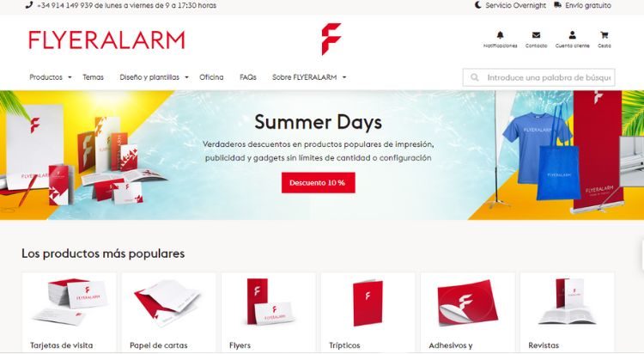Focus the search input field

[538, 77]
